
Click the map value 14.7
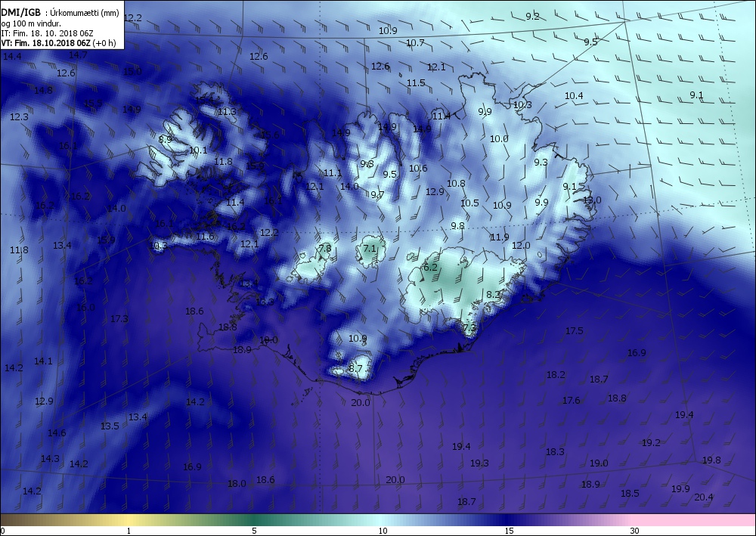[78, 55]
